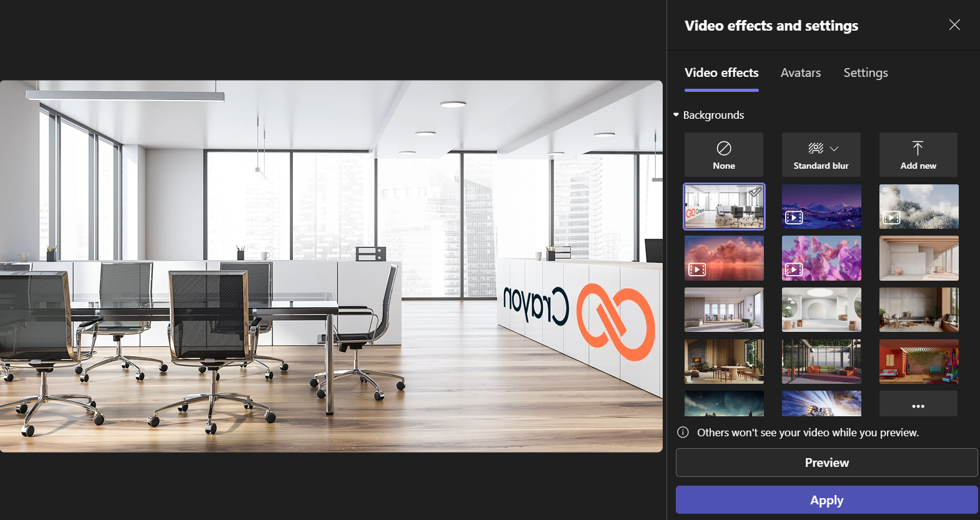Select the Crayon office background thumbnail

[x=724, y=206]
